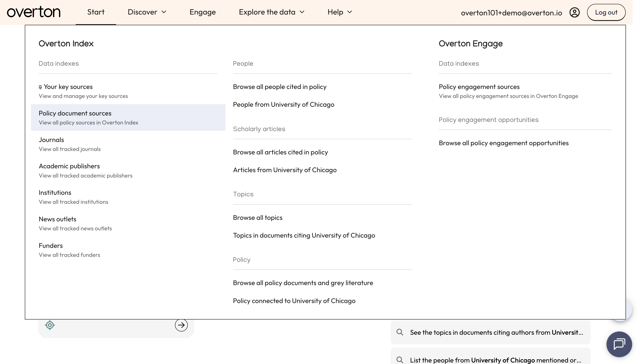Open People from University of Chicago
This screenshot has height=364, width=639.
point(283,105)
